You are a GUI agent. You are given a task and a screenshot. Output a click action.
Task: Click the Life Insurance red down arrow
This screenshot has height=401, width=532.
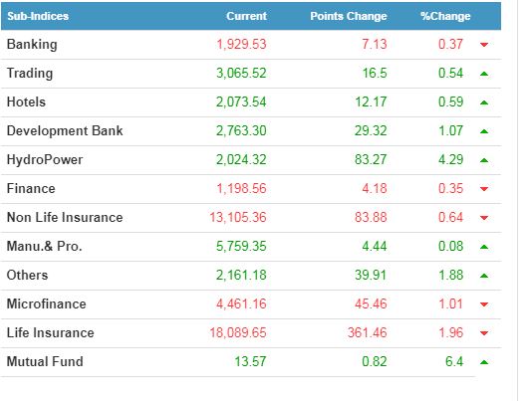(x=484, y=333)
